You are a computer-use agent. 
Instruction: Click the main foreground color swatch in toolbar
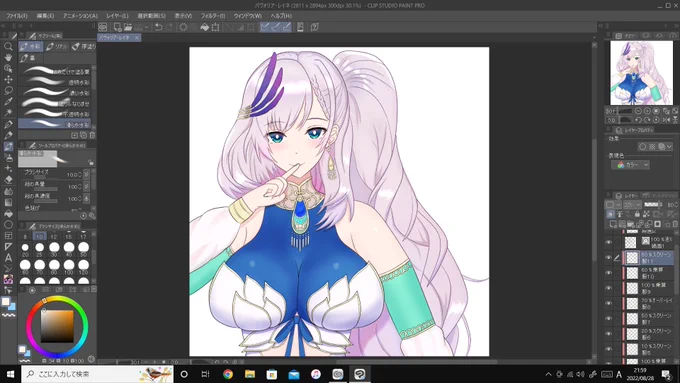pyautogui.click(x=6, y=301)
